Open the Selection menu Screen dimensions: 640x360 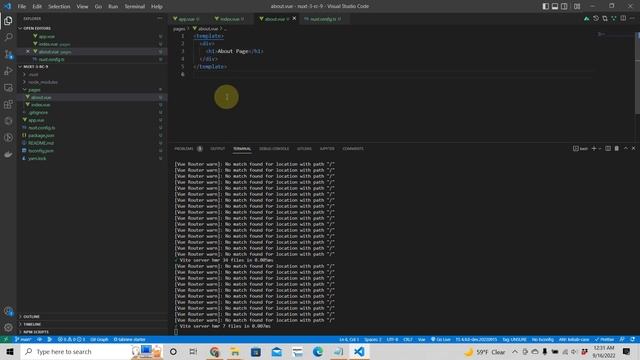tap(59, 7)
